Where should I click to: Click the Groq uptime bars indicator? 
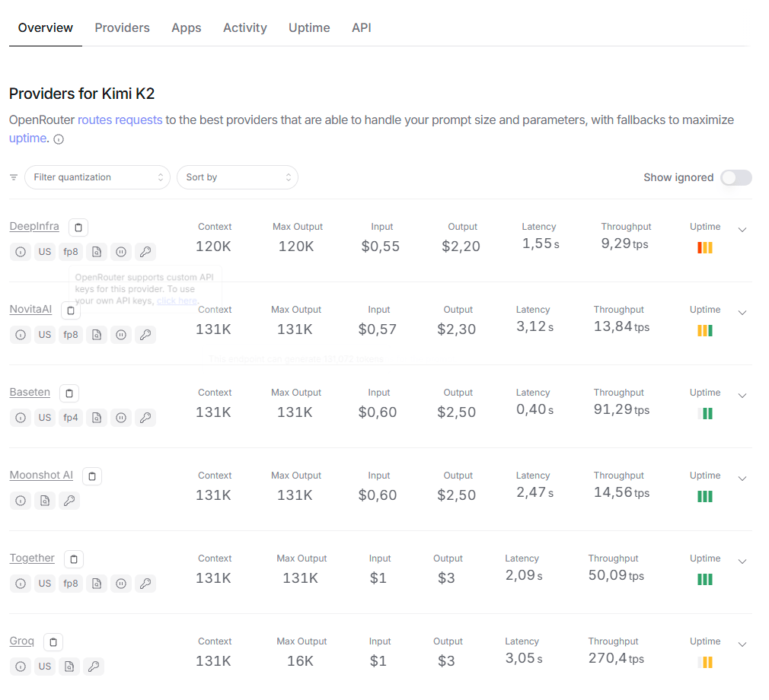coord(705,662)
